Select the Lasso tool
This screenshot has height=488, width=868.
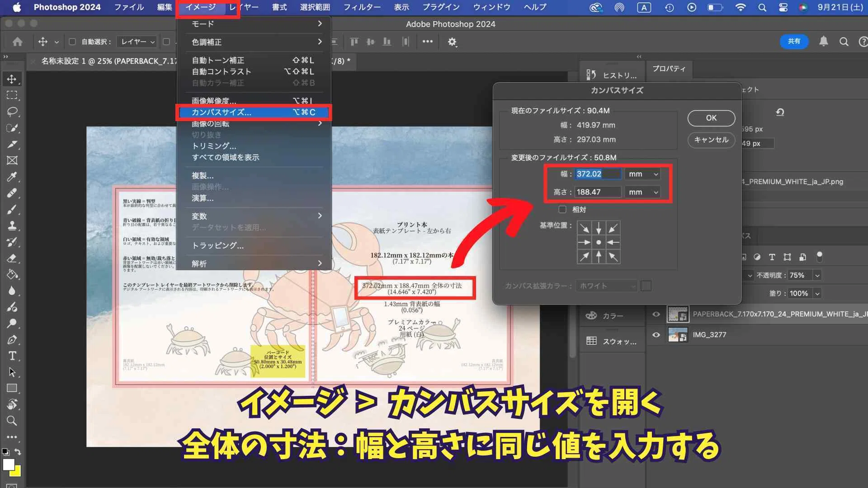point(12,112)
